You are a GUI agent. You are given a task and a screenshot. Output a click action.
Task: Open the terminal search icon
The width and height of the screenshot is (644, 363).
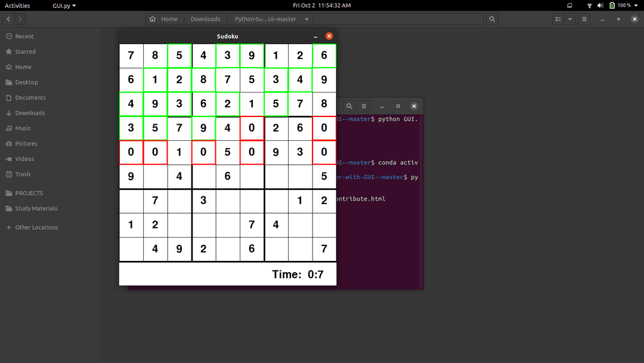coord(349,106)
